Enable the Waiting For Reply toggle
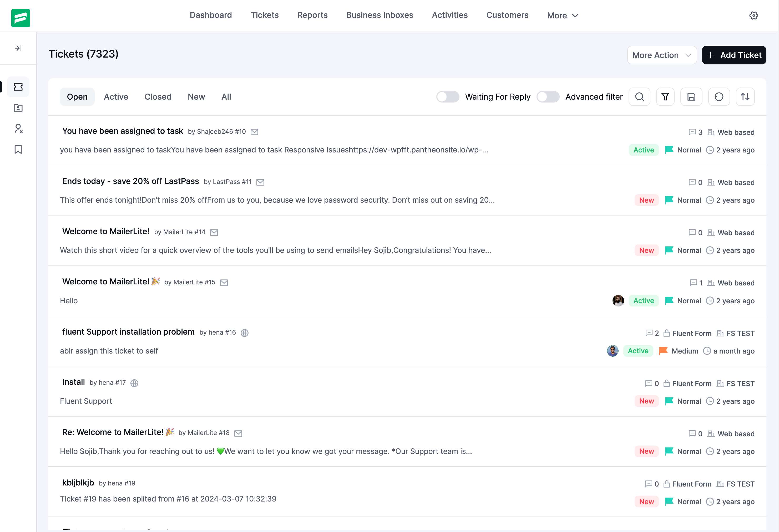779x532 pixels. pos(447,97)
